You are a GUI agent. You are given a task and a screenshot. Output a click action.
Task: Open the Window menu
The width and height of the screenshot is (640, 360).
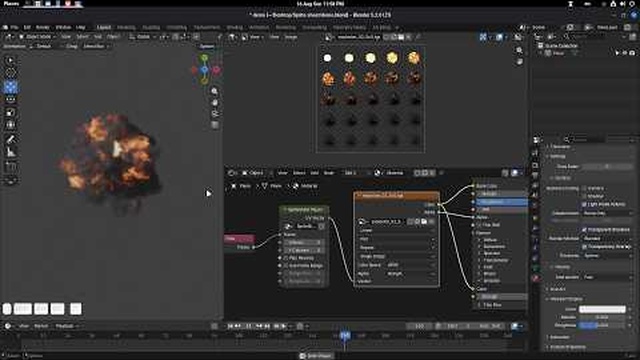point(63,27)
